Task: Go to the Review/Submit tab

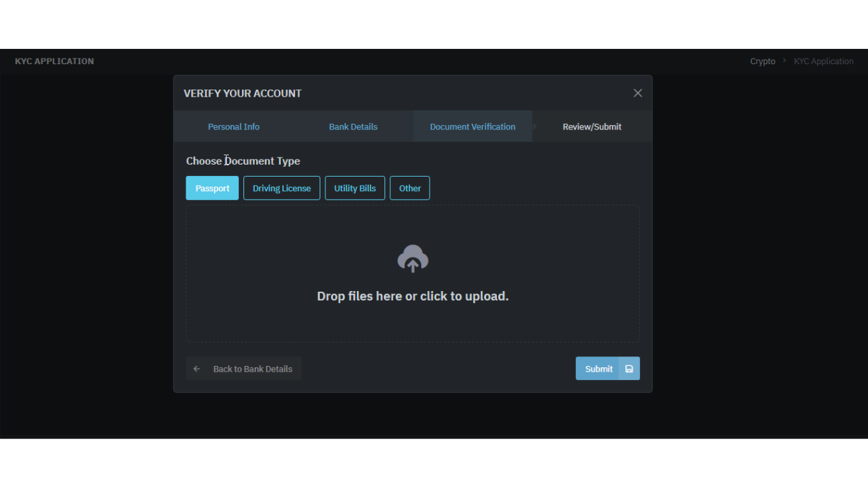Action: [592, 127]
